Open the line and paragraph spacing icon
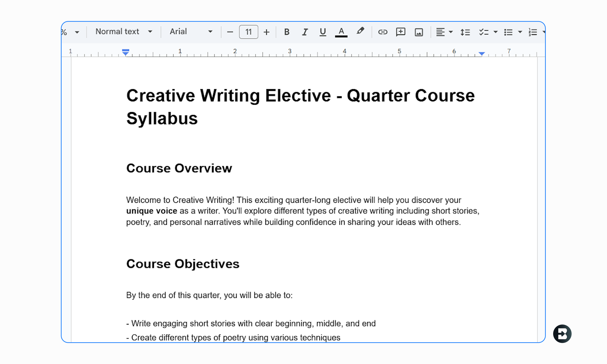Viewport: 607px width, 364px height. point(465,32)
